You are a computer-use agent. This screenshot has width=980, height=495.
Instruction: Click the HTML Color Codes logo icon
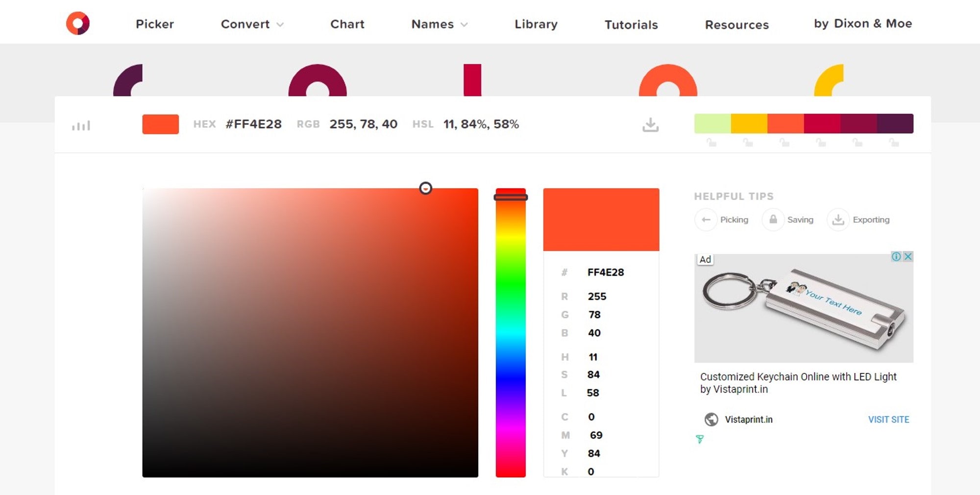coord(78,22)
